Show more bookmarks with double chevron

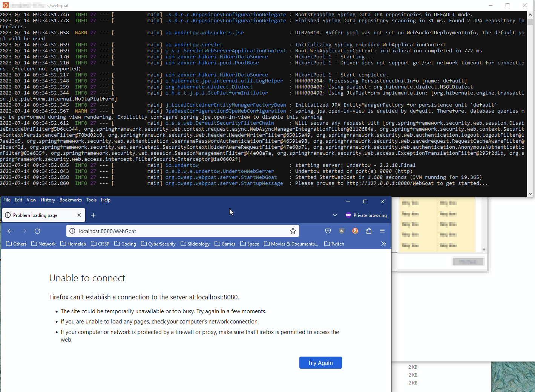383,244
